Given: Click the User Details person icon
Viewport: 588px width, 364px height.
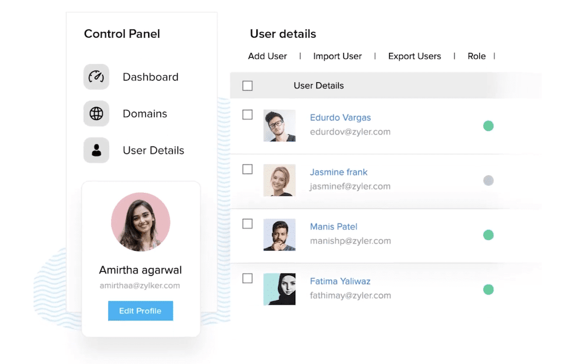Looking at the screenshot, I should (x=96, y=150).
